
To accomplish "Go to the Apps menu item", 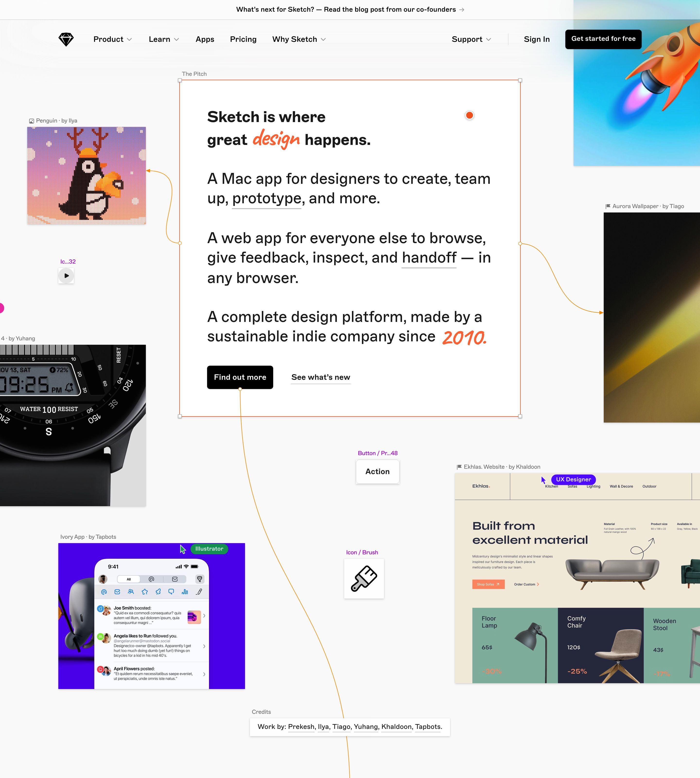I will pos(205,39).
